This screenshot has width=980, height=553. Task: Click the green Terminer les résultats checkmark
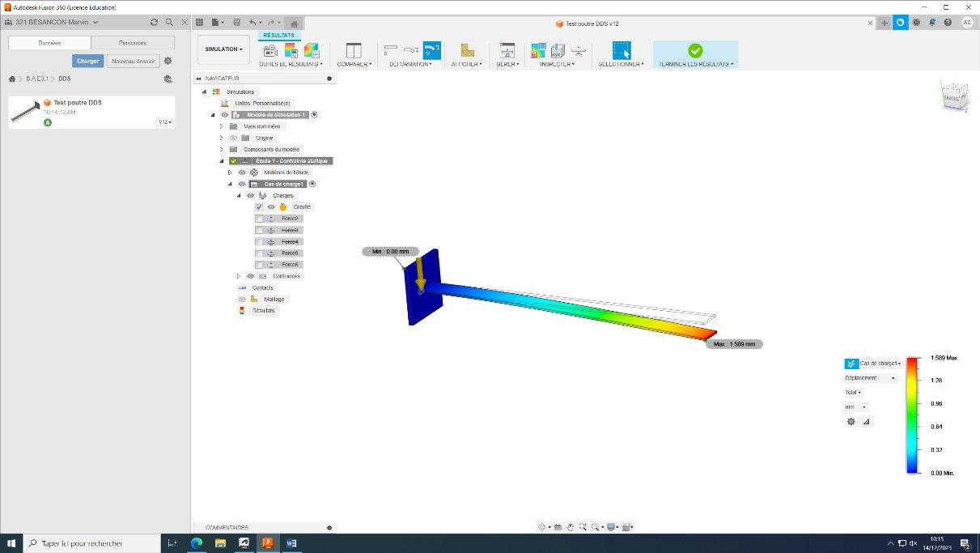point(695,50)
